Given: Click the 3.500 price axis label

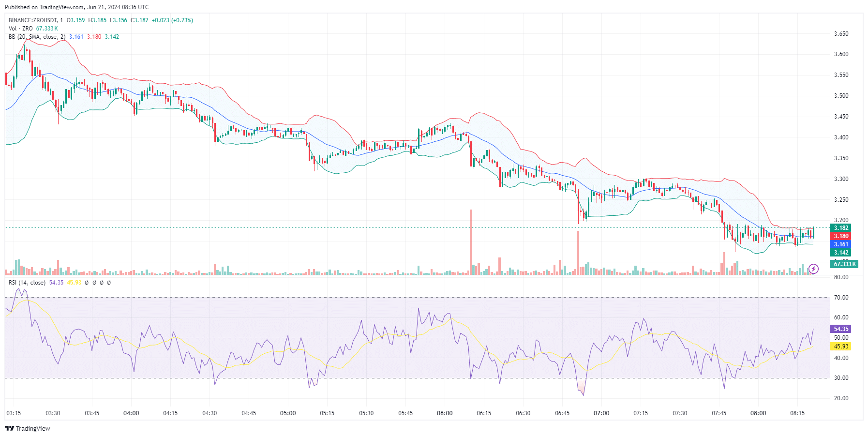Looking at the screenshot, I should pos(841,96).
